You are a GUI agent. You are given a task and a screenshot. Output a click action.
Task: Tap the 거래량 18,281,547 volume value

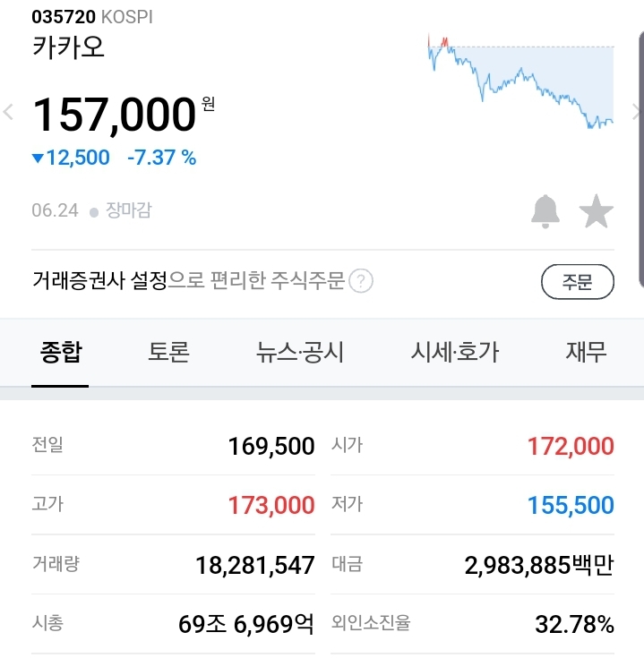255,565
